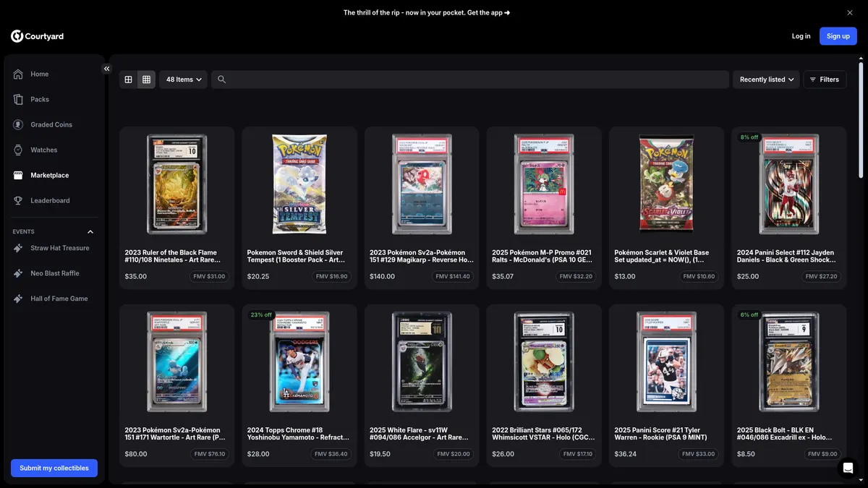Open the Scarlet & Violet Base Set pack
This screenshot has width=868, height=488.
coord(666,208)
